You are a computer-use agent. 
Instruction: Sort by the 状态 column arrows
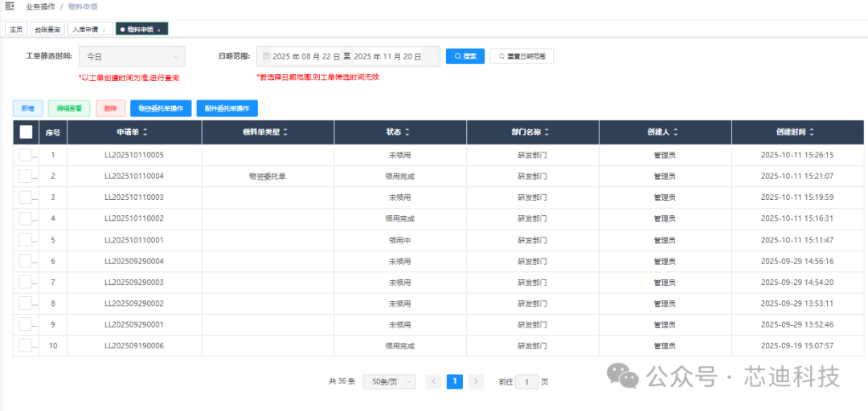[407, 132]
